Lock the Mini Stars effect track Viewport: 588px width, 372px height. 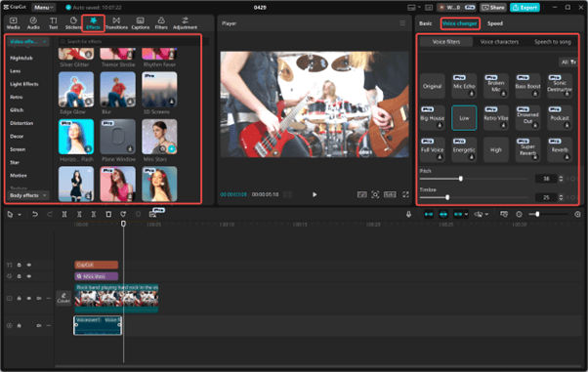[20, 276]
